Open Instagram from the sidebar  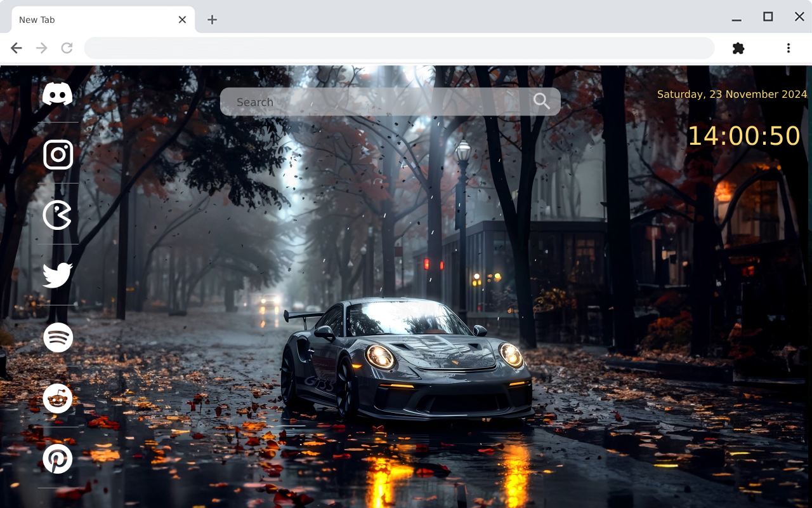pos(58,154)
